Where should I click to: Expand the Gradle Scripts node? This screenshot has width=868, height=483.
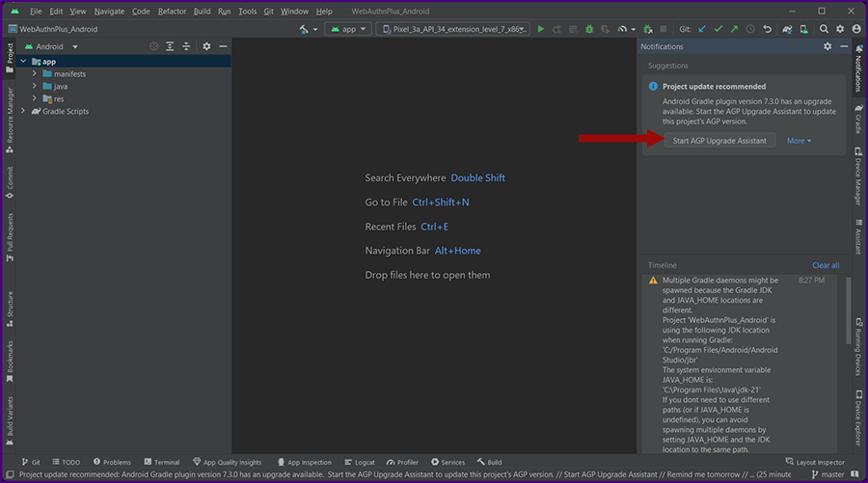point(22,111)
